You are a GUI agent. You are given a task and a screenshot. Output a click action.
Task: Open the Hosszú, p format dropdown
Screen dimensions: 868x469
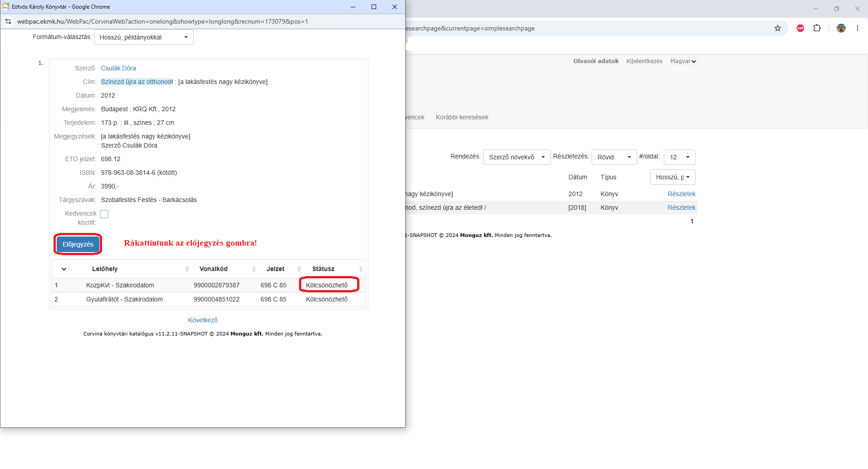tap(673, 177)
